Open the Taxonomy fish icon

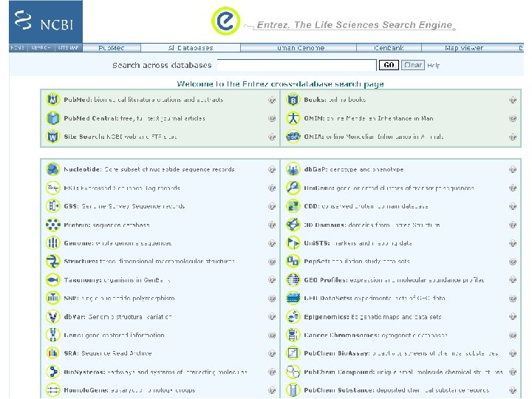click(x=53, y=280)
